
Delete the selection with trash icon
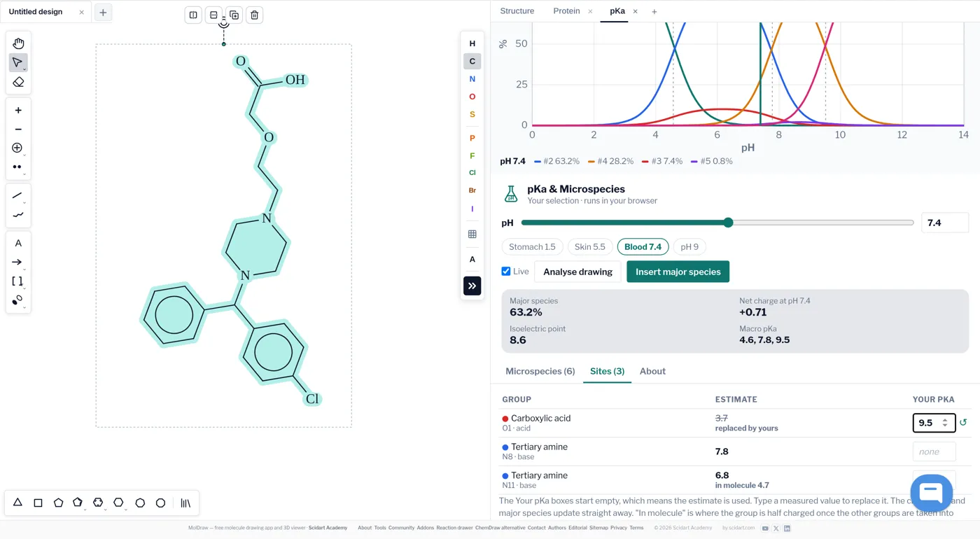[x=254, y=15]
